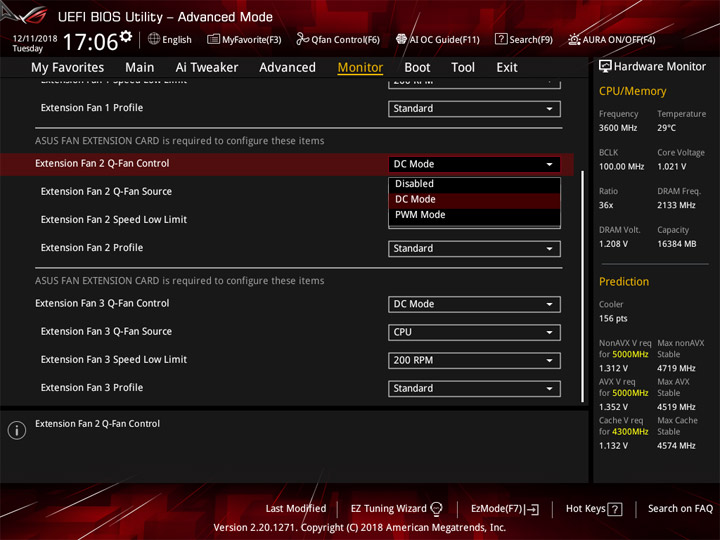Launch AI OC Guide(F11) brain icon

401,39
